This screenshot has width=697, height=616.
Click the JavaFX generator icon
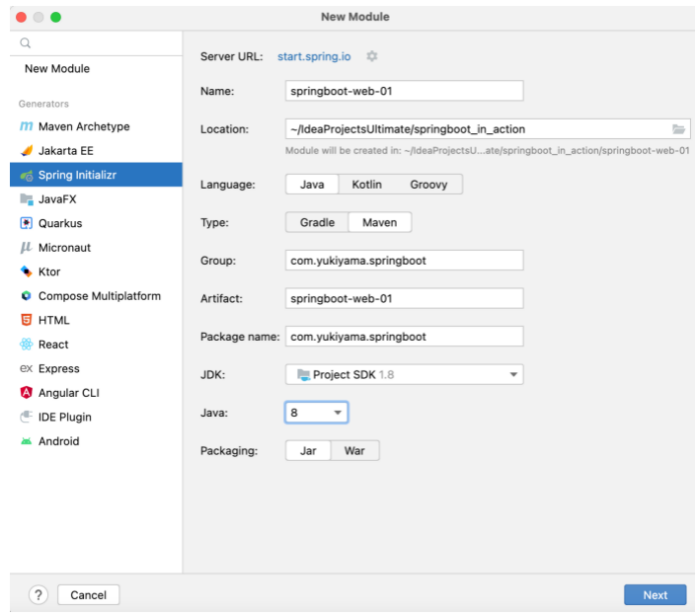pos(27,199)
